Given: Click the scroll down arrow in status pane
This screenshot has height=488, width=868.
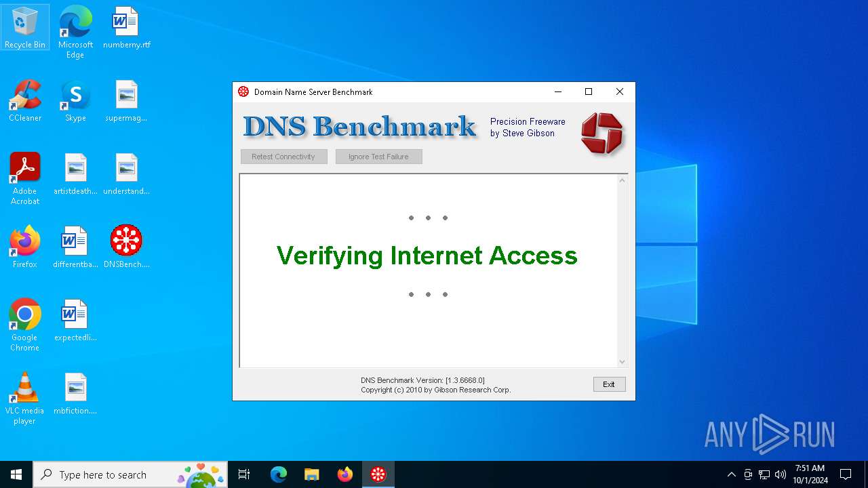Looking at the screenshot, I should 622,362.
